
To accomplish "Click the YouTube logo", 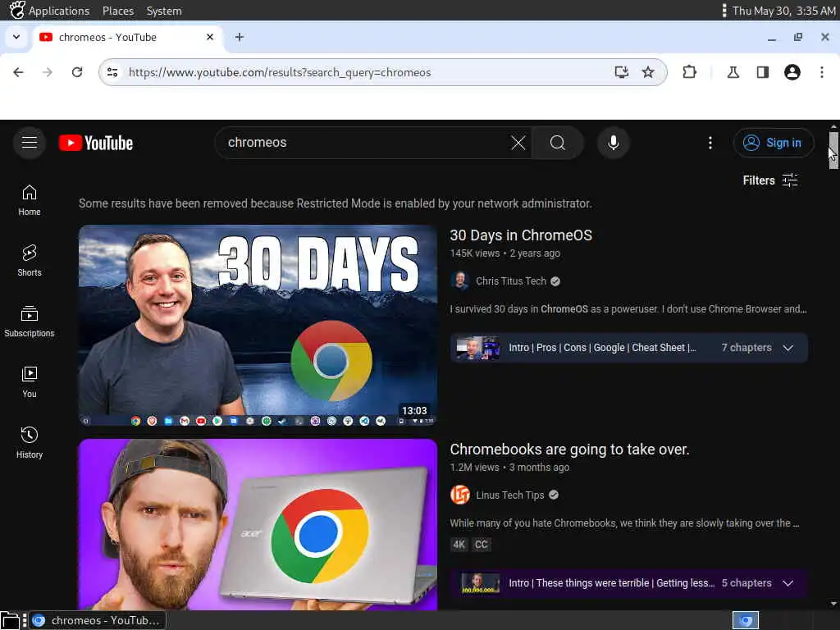I will (96, 143).
